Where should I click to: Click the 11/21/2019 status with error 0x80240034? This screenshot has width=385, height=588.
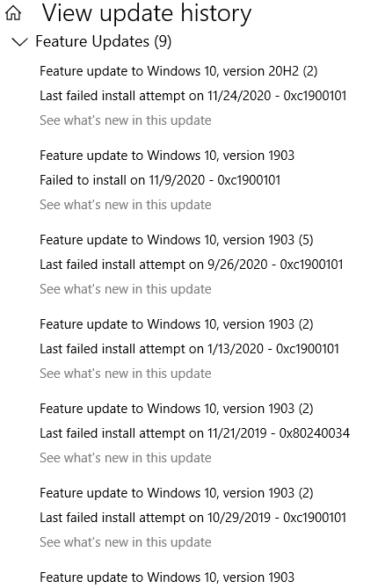coord(194,433)
